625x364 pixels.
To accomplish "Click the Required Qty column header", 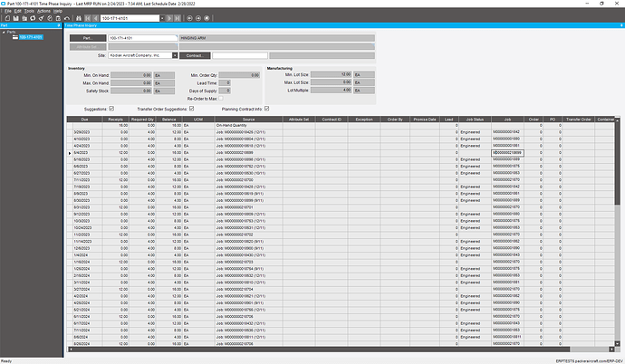I will pos(142,120).
